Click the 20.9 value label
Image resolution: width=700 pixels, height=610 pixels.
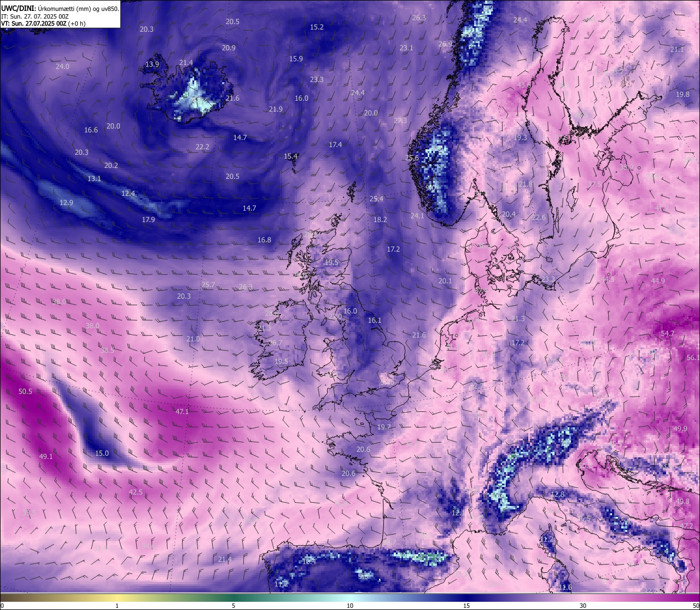coord(229,48)
